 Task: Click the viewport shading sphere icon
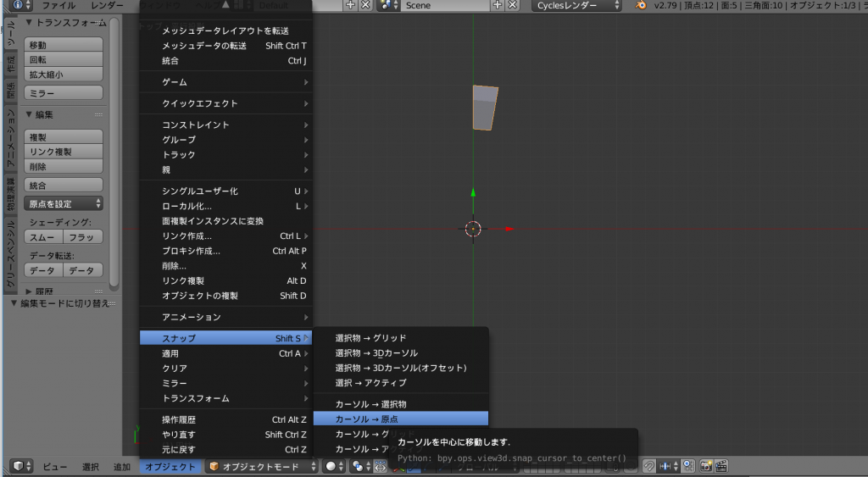pos(331,467)
